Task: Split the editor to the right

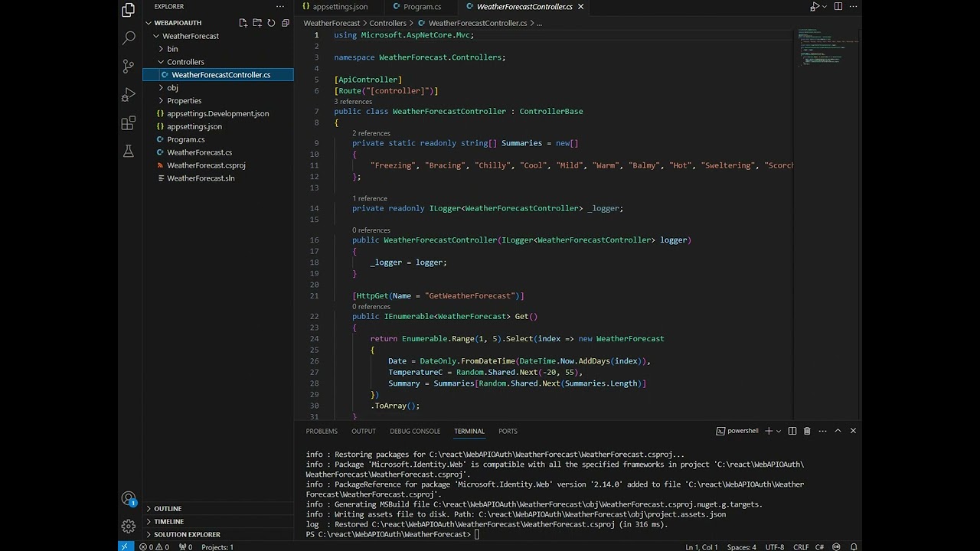Action: [838, 7]
